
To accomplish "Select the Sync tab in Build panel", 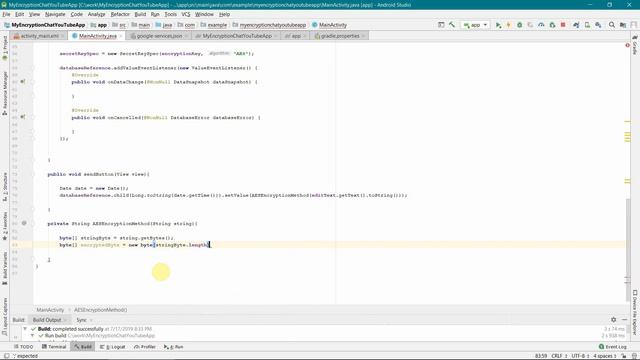I will tap(82, 320).
